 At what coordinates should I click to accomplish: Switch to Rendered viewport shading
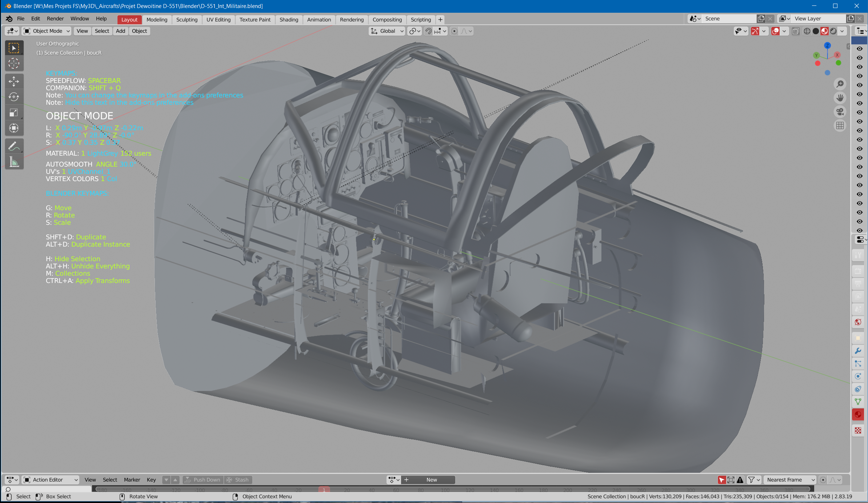833,31
